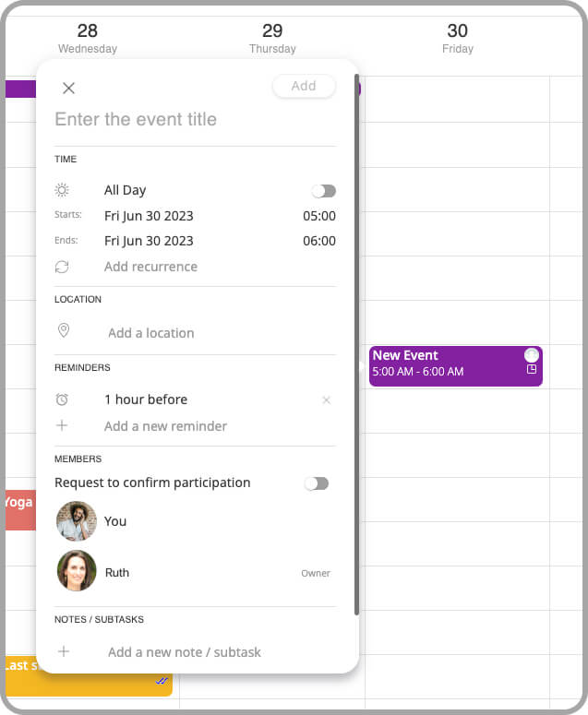
Task: Open the start date Fri Jun 30 2023
Action: point(149,216)
